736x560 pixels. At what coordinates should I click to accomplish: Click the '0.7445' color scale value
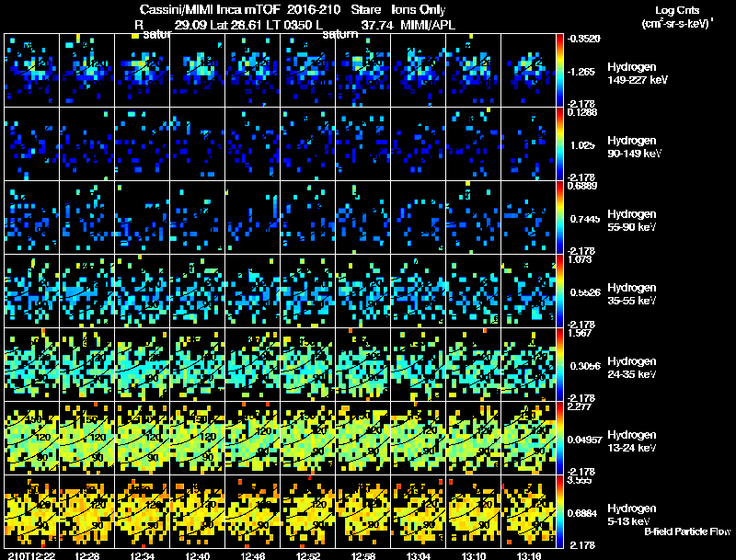583,219
